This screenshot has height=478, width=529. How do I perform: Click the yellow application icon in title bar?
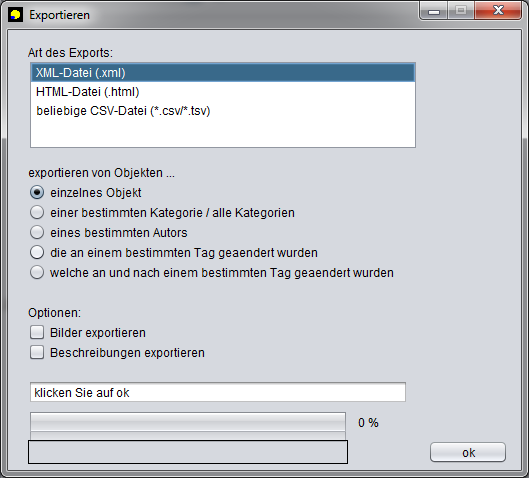coord(15,15)
